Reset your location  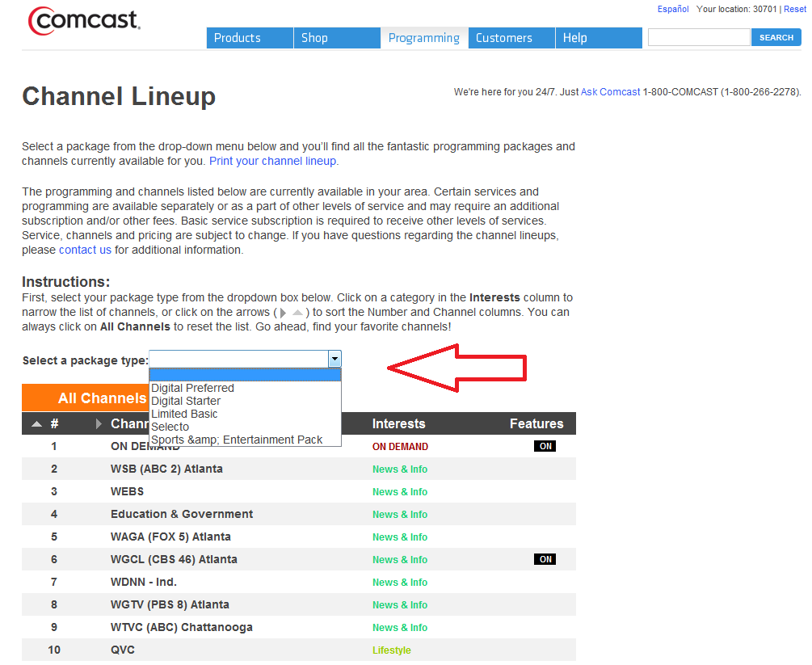(795, 9)
